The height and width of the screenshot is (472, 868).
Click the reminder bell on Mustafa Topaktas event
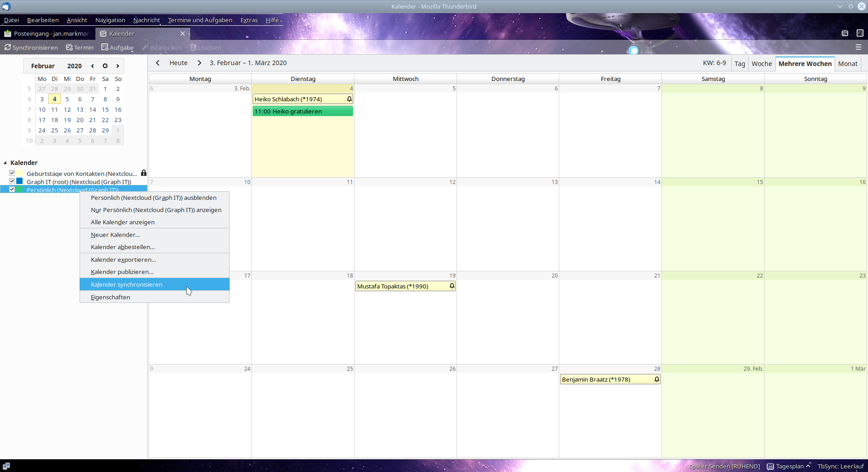(452, 286)
